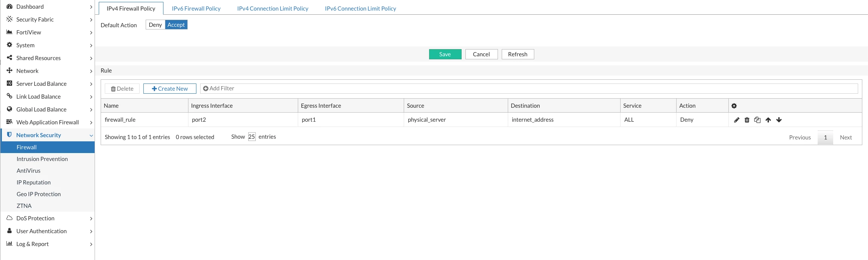Collapse the Network Security section chevron
Screen dimensions: 868x260
point(91,135)
